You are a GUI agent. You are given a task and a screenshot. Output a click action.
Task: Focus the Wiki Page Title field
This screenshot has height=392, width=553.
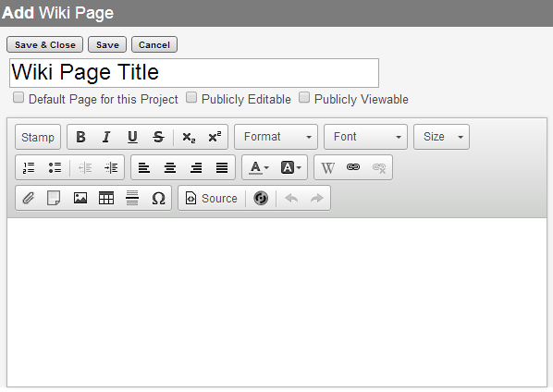[x=194, y=73]
